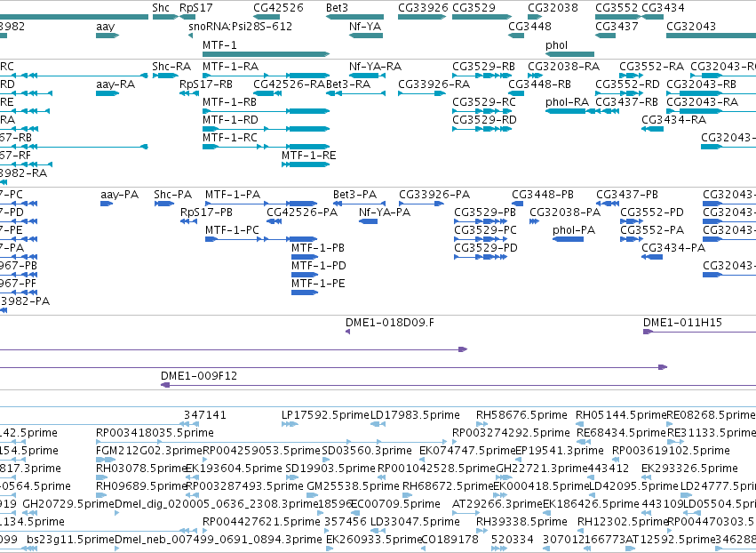Select the MTF-1-RA transcript

click(266, 76)
